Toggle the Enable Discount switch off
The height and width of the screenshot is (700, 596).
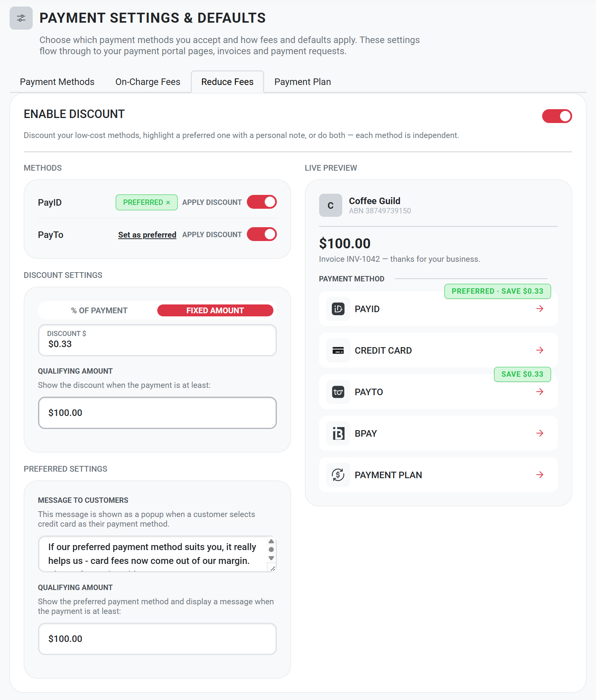(557, 116)
